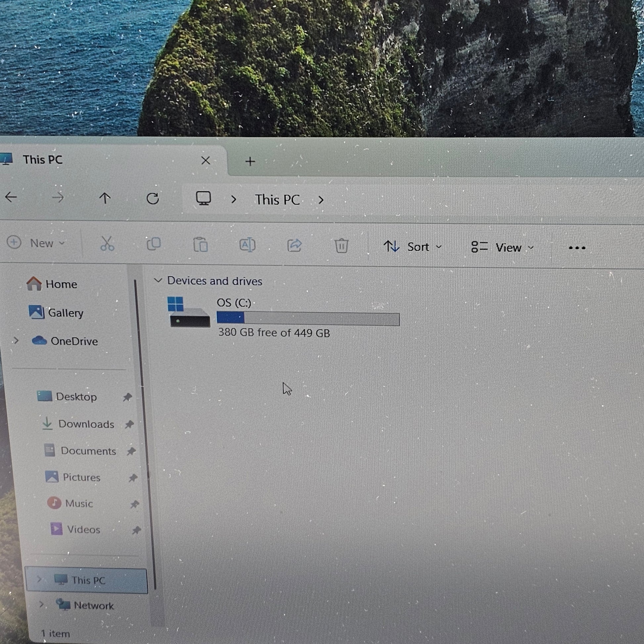
Task: Click the Paste clipboard icon
Action: tap(200, 245)
